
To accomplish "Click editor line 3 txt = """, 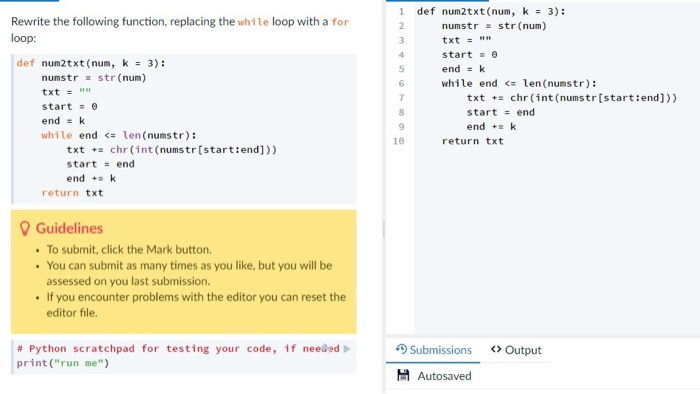I will point(467,40).
